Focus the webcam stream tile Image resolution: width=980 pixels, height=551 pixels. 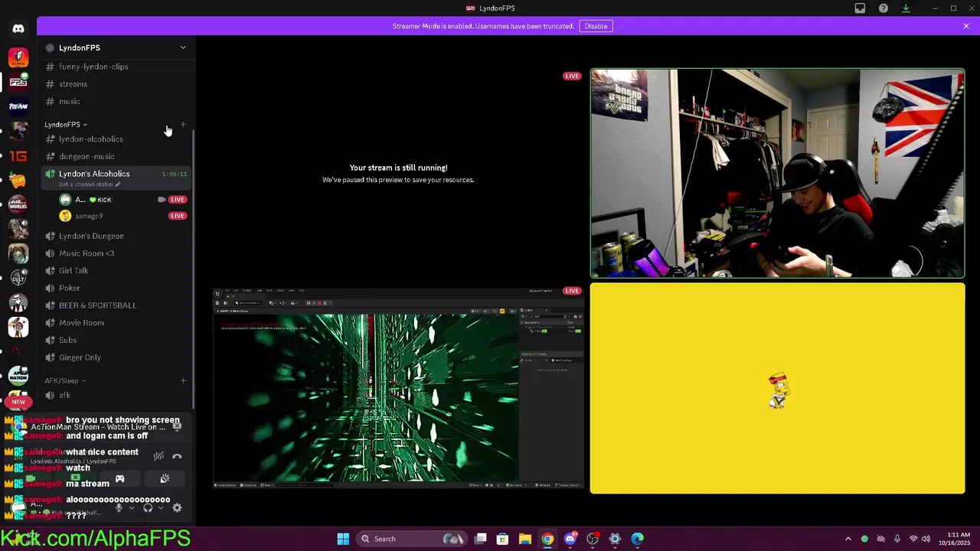(777, 174)
